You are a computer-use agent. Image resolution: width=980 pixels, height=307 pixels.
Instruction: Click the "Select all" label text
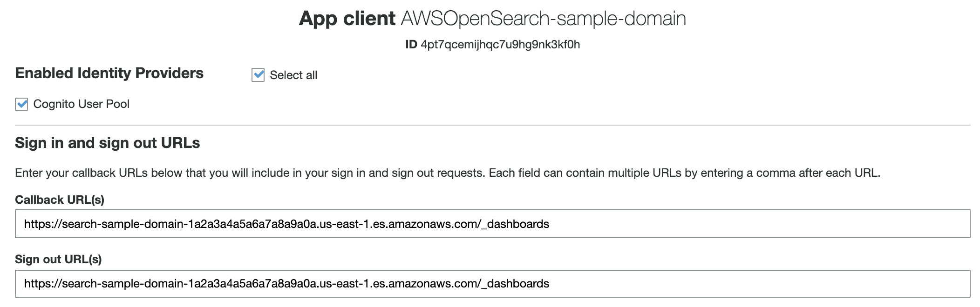293,75
